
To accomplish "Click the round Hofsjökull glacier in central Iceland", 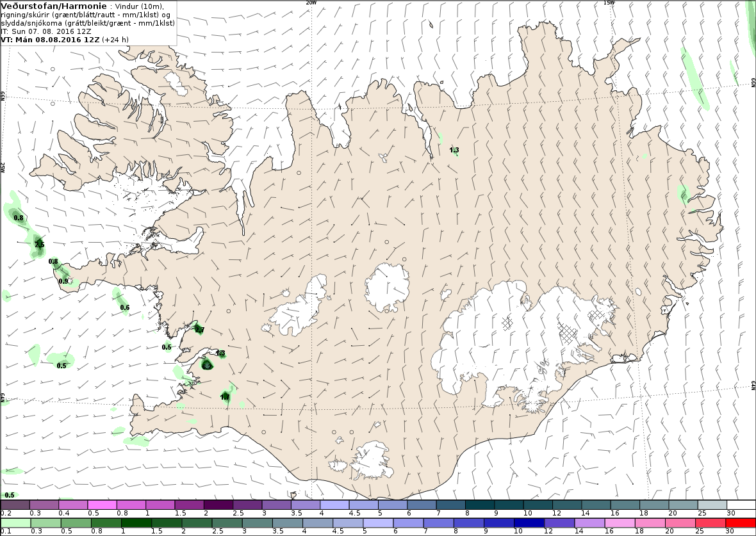I will point(387,288).
